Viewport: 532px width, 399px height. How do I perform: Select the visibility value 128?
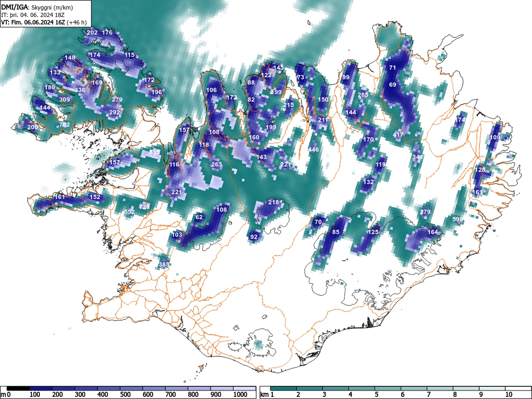480,170
